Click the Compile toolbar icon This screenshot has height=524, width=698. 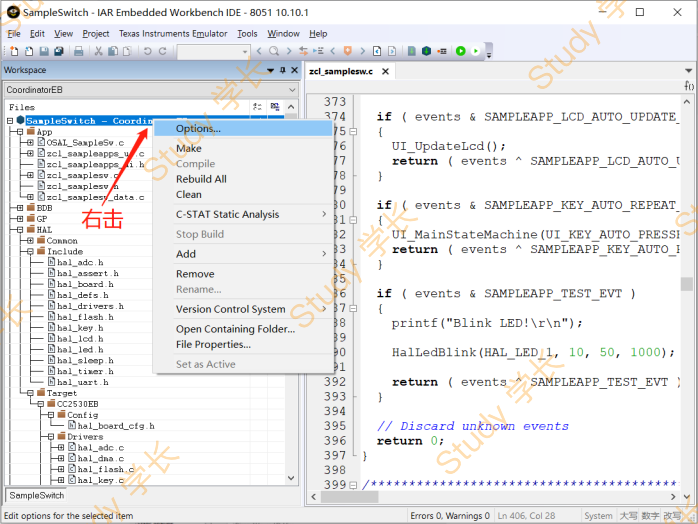pyautogui.click(x=412, y=51)
